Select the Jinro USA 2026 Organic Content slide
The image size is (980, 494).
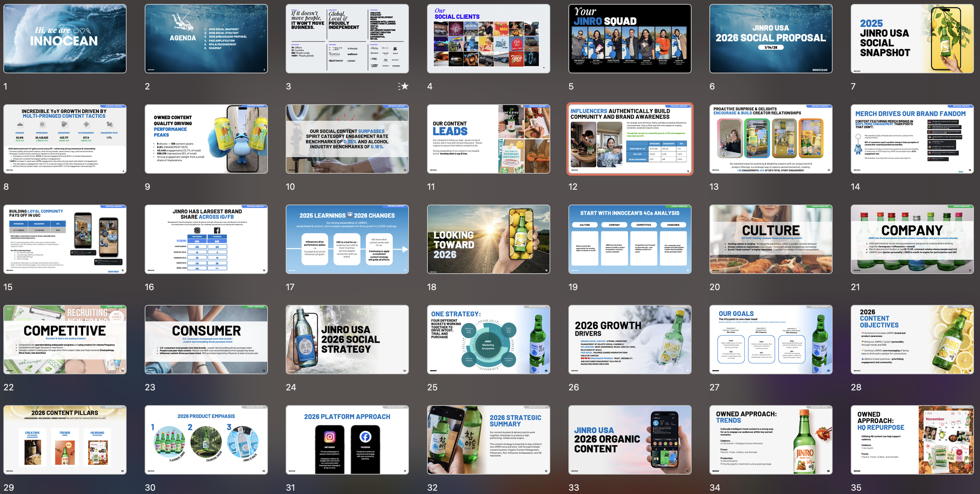coord(632,441)
